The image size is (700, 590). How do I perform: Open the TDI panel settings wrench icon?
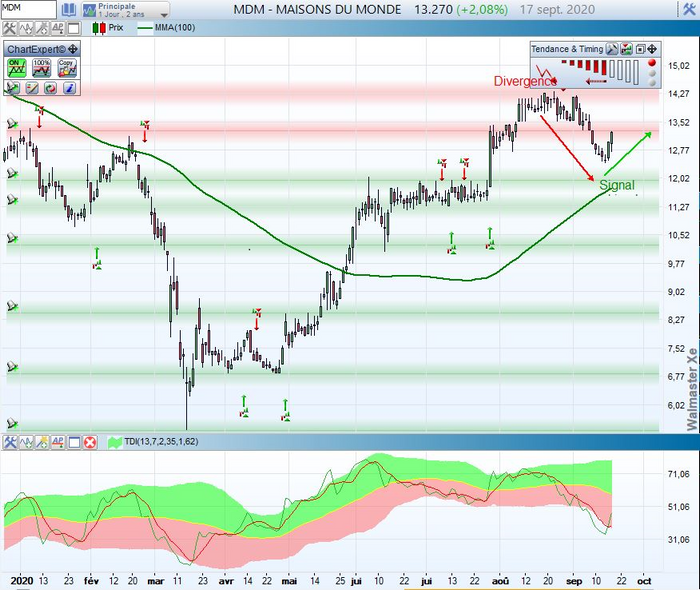9,442
